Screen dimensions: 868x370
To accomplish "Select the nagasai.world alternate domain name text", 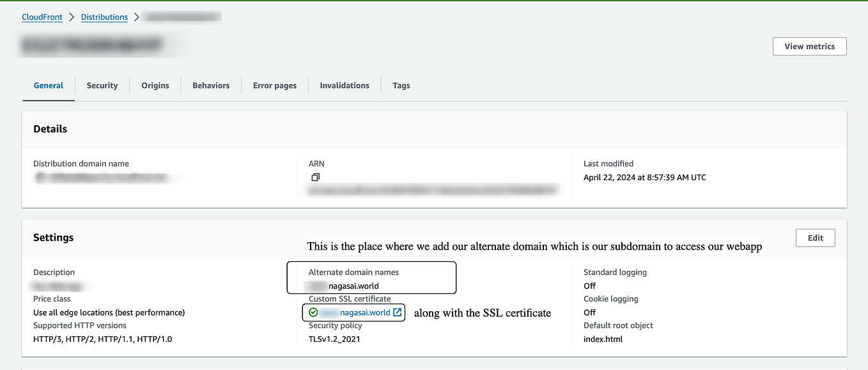I will click(353, 286).
